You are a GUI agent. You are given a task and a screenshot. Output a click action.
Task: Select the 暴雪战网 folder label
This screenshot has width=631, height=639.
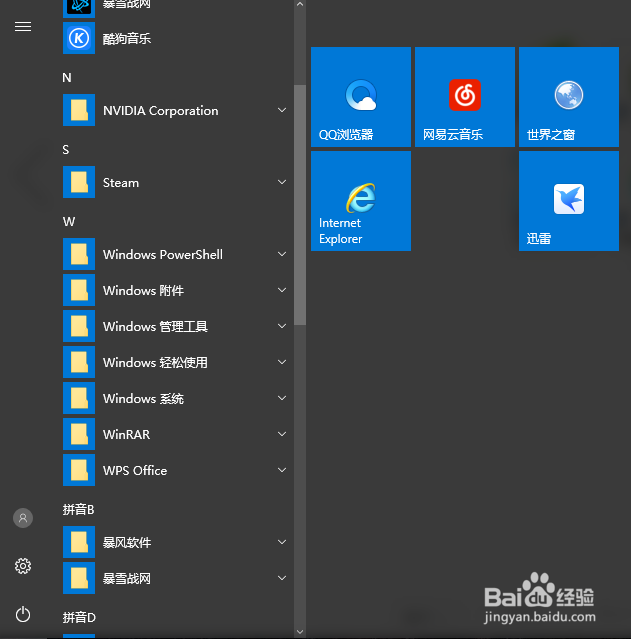(x=127, y=578)
